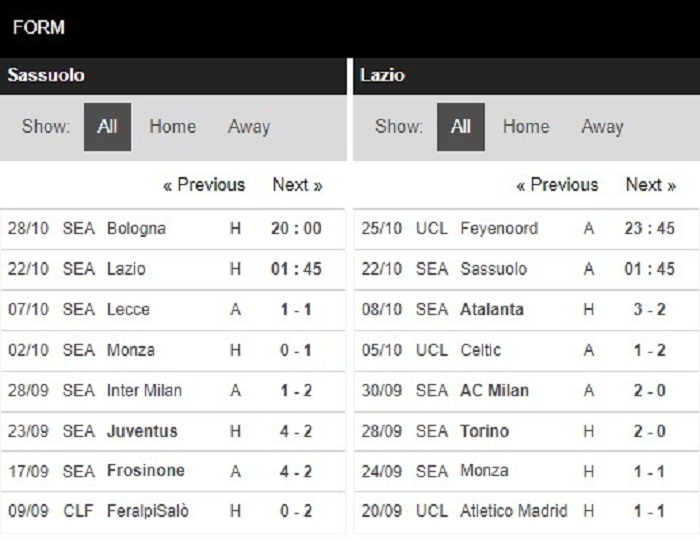Show only Away matches for Lazio
Image resolution: width=700 pixels, height=541 pixels.
(x=602, y=127)
